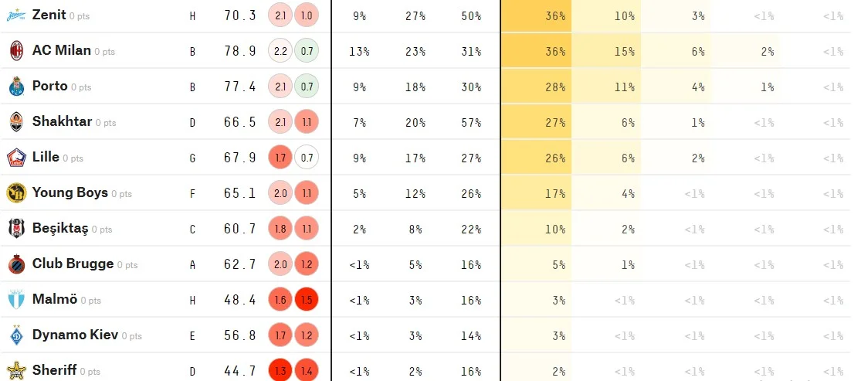The height and width of the screenshot is (381, 868).
Task: Open the AC Milan team link
Action: [61, 51]
